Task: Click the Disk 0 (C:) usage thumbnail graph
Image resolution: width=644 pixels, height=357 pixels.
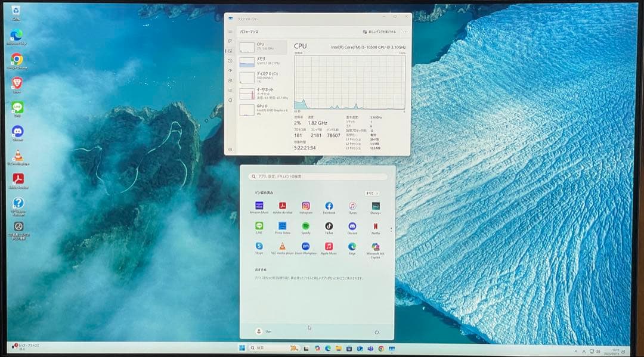Action: [246, 77]
